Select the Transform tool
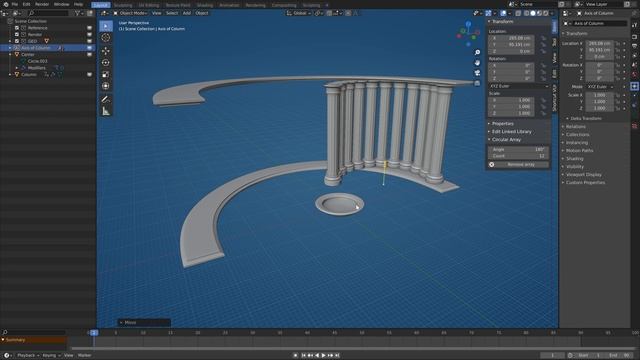 106,86
